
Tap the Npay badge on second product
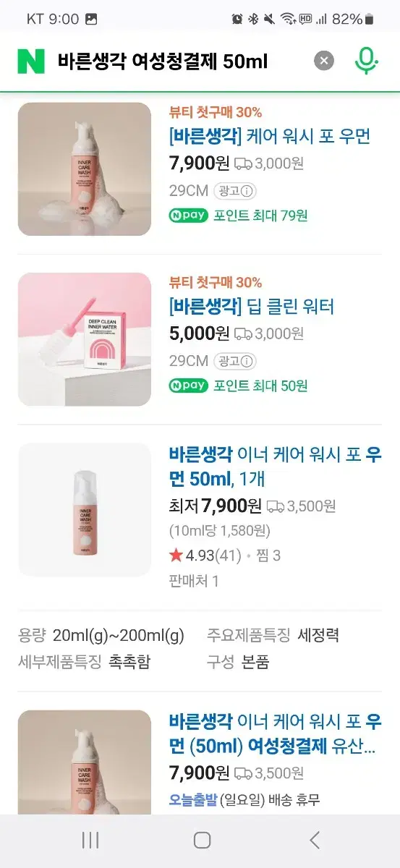click(x=187, y=386)
